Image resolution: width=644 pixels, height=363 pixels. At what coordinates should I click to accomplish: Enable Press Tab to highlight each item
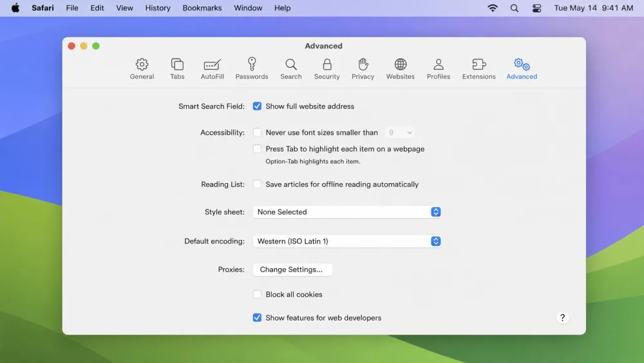coord(257,149)
